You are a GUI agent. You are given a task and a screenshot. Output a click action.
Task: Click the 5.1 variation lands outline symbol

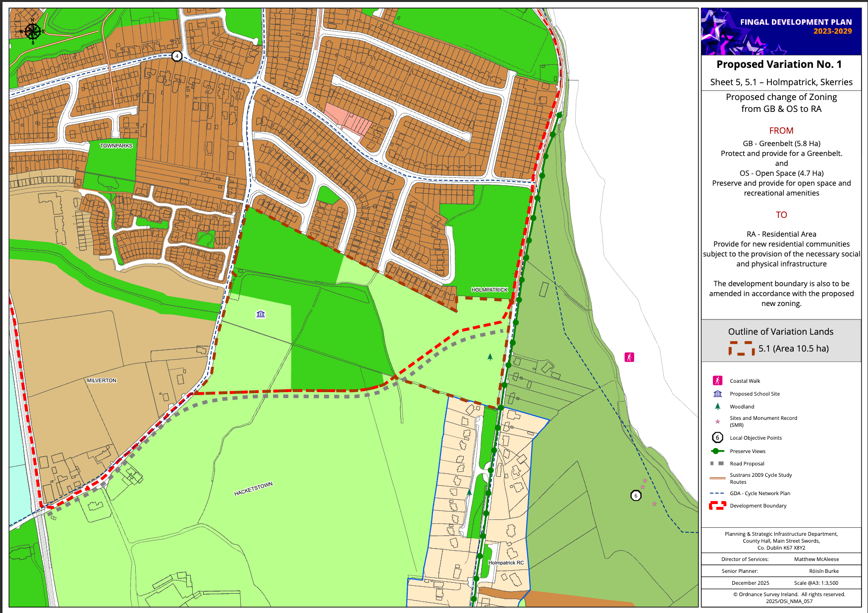click(x=741, y=349)
